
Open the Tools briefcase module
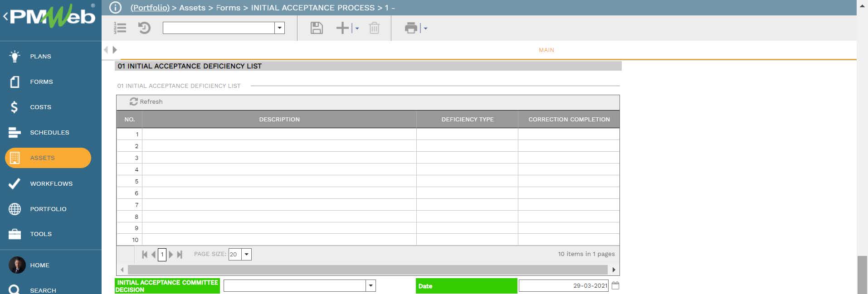(30, 234)
